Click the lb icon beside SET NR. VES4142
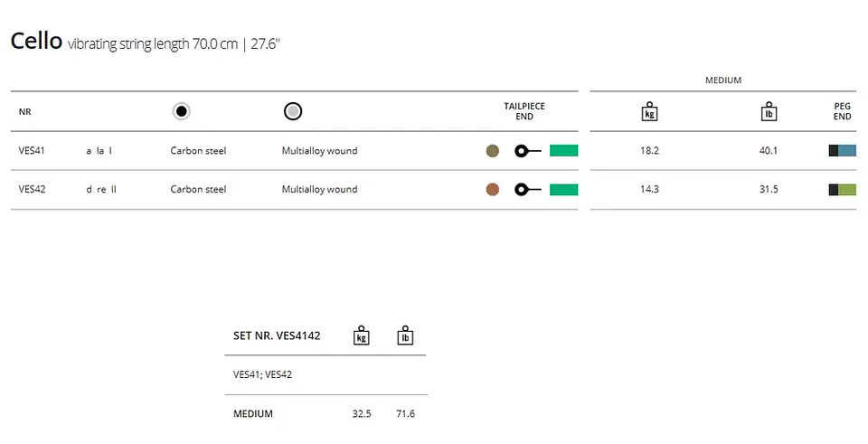This screenshot has height=444, width=868. tap(405, 335)
